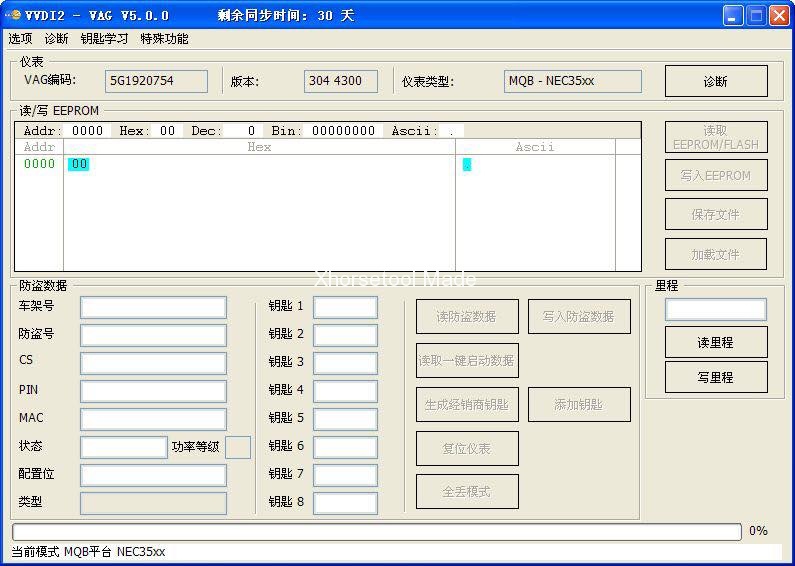Click the VVDI2 app icon in title bar
795x566 pixels.
pos(13,15)
